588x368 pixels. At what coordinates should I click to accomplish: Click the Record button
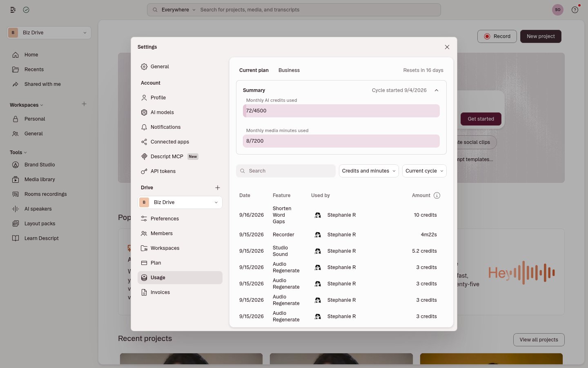(x=497, y=36)
